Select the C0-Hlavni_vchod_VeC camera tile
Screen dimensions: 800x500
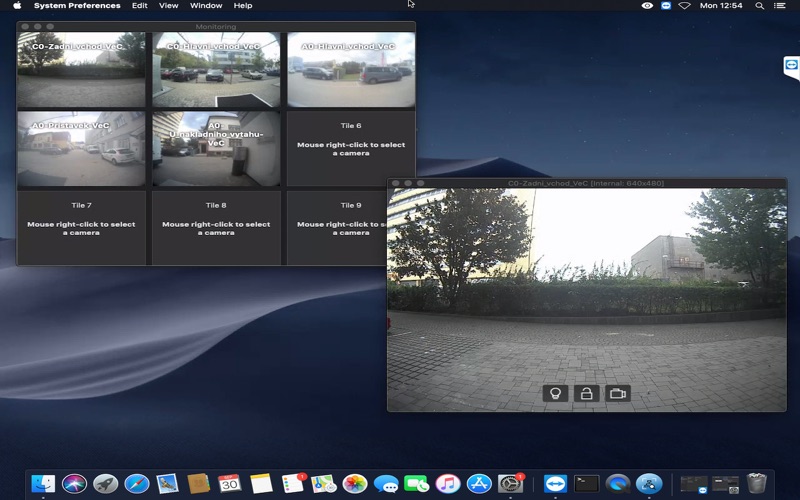coord(216,70)
